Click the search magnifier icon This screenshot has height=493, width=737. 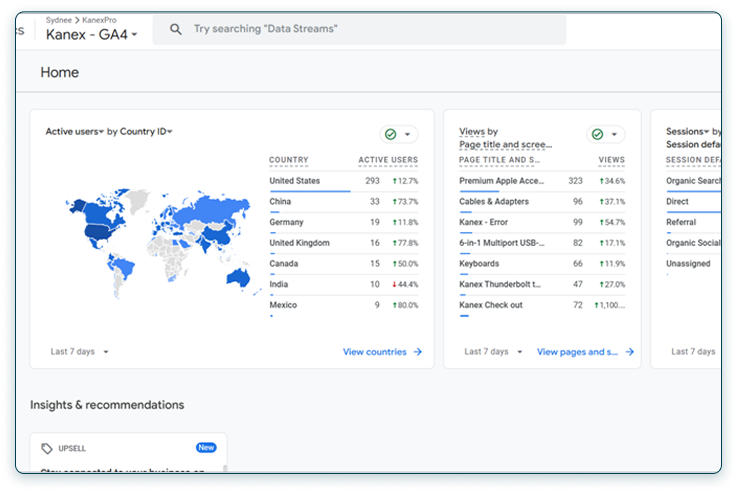(x=176, y=30)
